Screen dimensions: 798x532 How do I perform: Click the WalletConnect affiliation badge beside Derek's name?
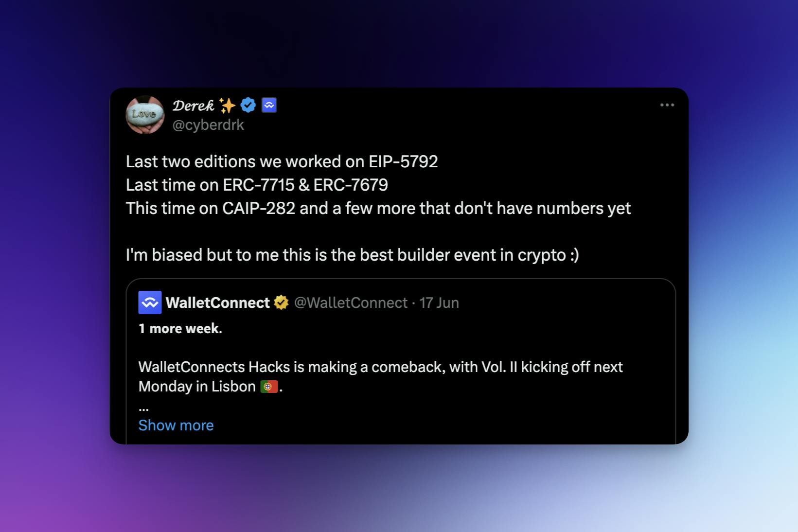click(x=269, y=105)
